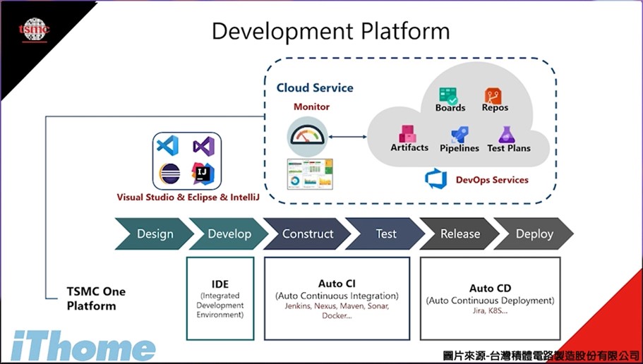The width and height of the screenshot is (643, 364).
Task: Open the monitoring dashboard thumbnail
Action: coord(310,174)
